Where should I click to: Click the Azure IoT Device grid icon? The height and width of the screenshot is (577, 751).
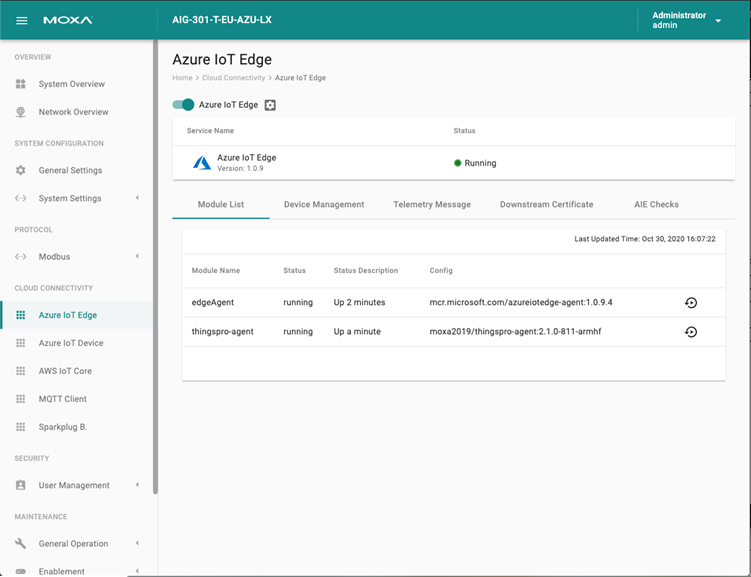(x=21, y=343)
